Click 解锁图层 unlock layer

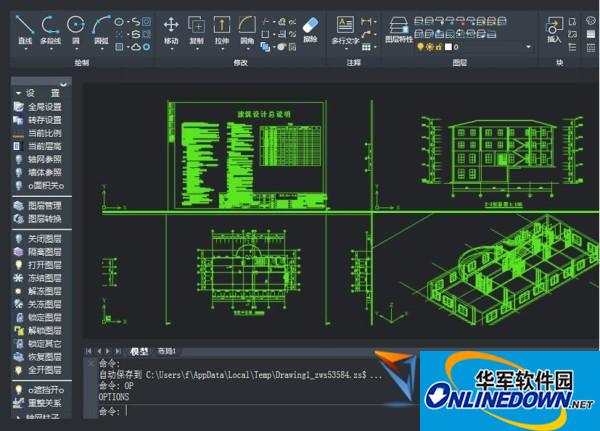(x=38, y=330)
